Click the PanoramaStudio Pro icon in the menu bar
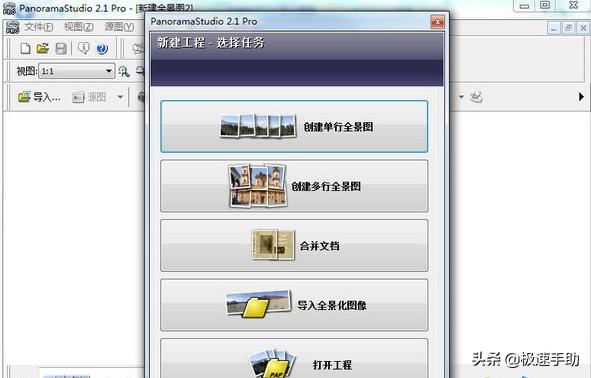The image size is (591, 378). pos(12,27)
